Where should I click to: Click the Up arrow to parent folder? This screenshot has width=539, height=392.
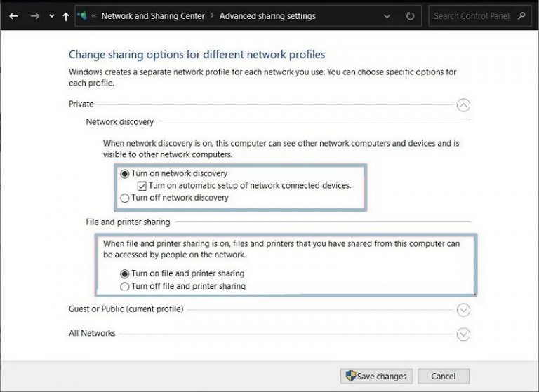66,16
